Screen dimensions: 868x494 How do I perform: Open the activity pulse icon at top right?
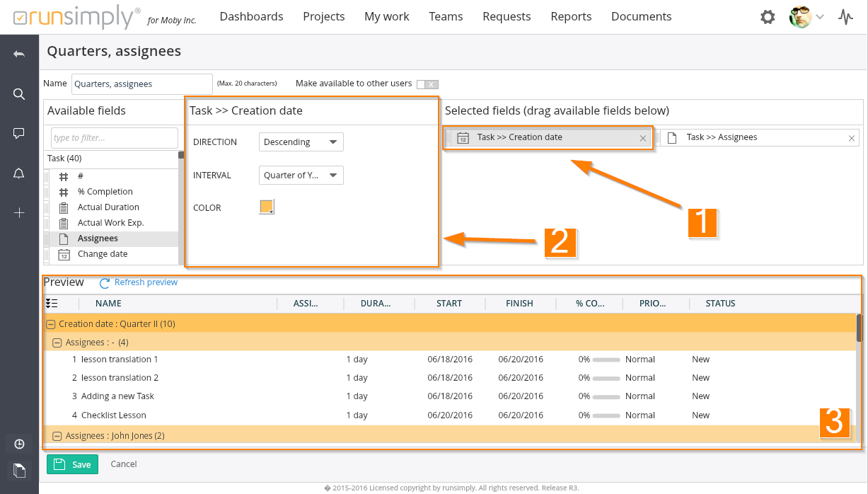[x=845, y=17]
